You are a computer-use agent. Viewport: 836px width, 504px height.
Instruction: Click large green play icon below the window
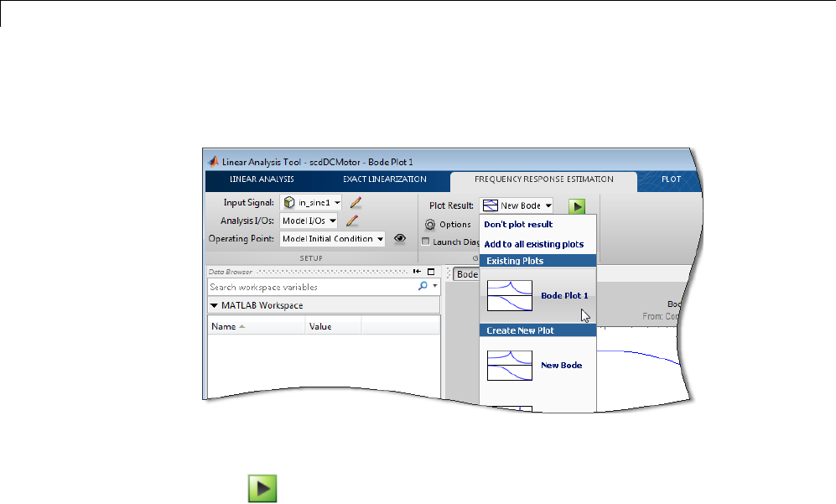262,489
